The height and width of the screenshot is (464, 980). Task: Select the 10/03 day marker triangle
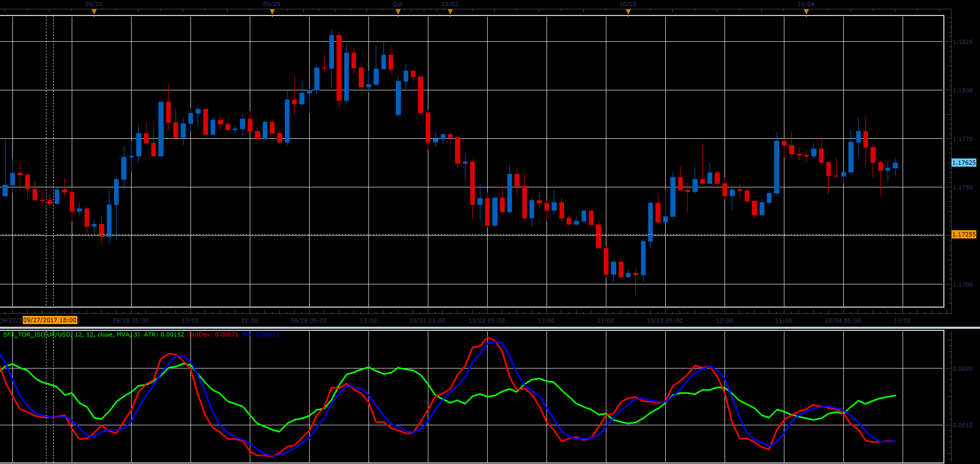(x=628, y=13)
